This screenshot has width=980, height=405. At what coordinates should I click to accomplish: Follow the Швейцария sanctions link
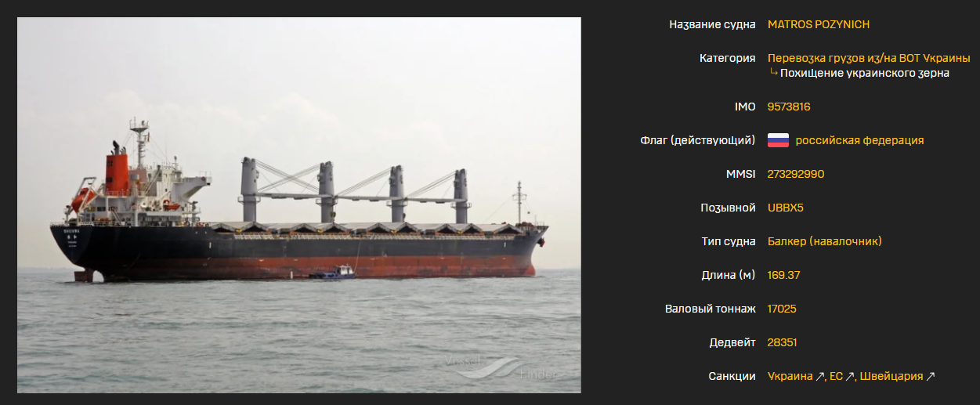(x=891, y=377)
